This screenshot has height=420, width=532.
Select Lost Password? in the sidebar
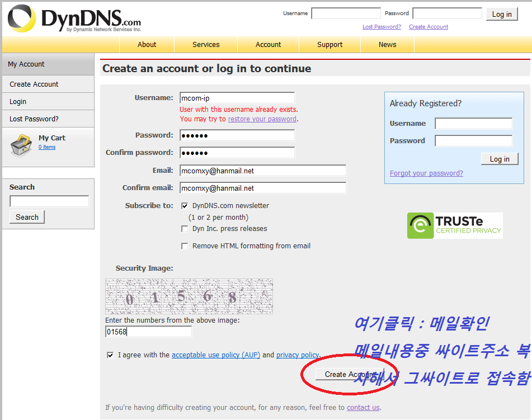48,119
